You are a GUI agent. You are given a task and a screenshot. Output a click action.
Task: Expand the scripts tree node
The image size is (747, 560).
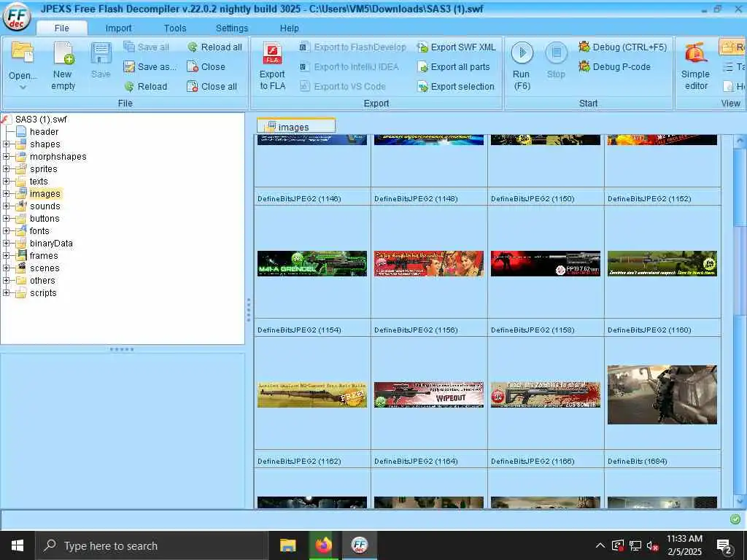click(x=6, y=293)
